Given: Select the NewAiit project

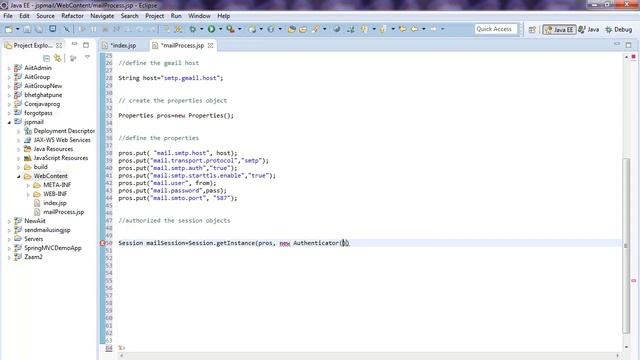Looking at the screenshot, I should [35, 221].
